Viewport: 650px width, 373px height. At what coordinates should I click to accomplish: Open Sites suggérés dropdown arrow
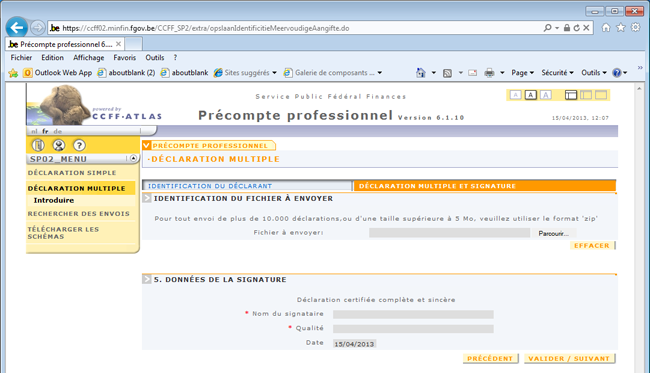pyautogui.click(x=274, y=73)
